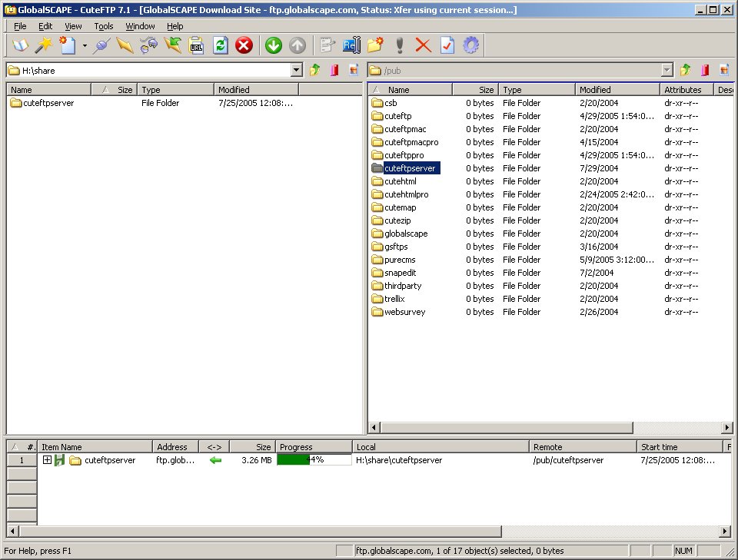
Task: Launch the Connection Wizard wand icon
Action: (x=43, y=45)
